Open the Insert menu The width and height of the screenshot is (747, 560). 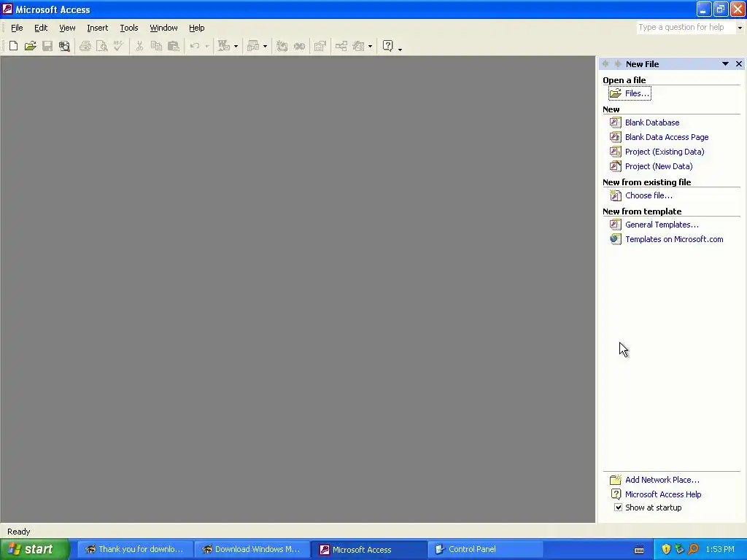coord(97,28)
